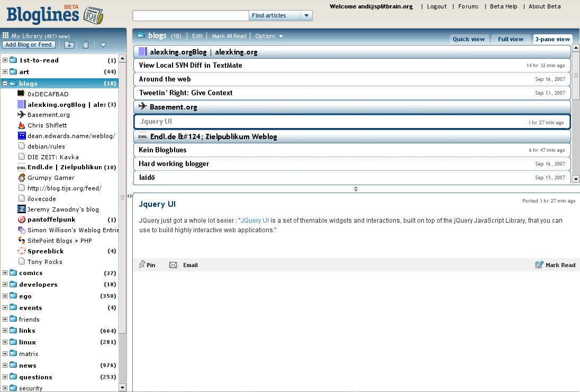This screenshot has width=580, height=392.
Task: Open the Options dropdown menu
Action: pos(269,36)
